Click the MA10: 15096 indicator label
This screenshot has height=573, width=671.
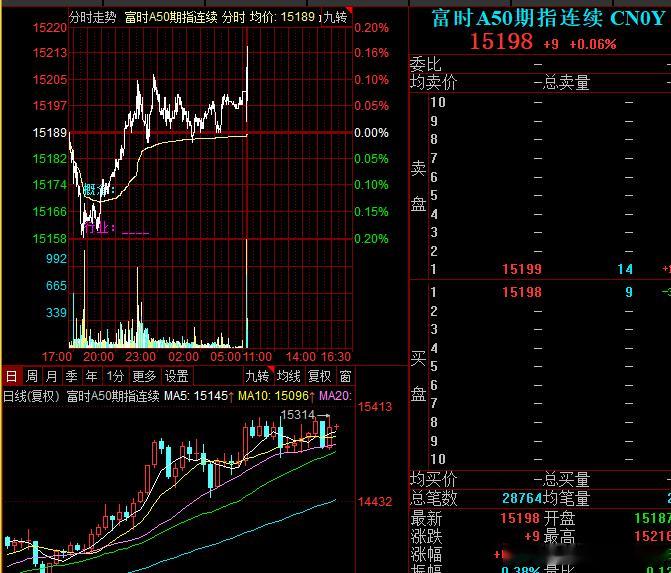click(276, 395)
